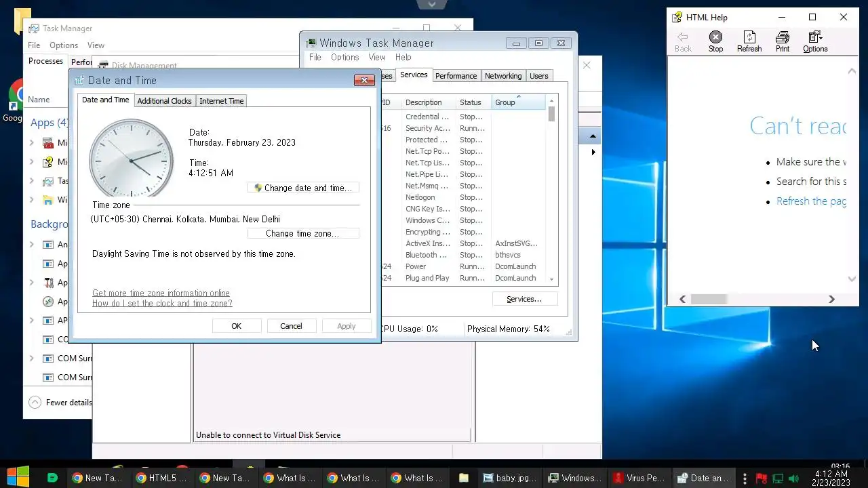Open the baby.jpg taskbar item
868x488 pixels.
click(509, 478)
